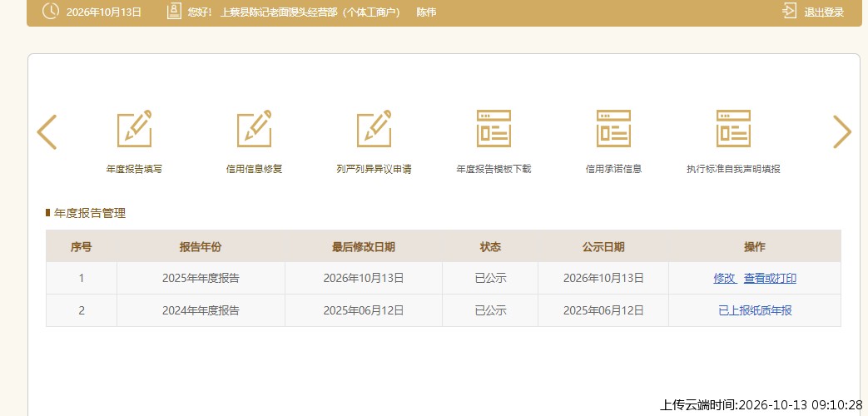Open 查看或打印 for the 2025 report
This screenshot has height=416, width=868.
[770, 278]
